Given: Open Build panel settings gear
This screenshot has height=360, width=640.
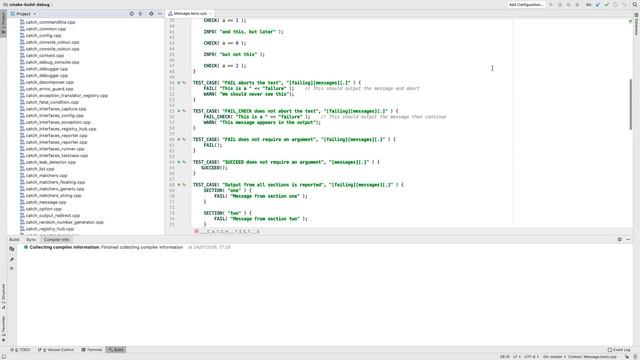Looking at the screenshot, I should point(620,240).
